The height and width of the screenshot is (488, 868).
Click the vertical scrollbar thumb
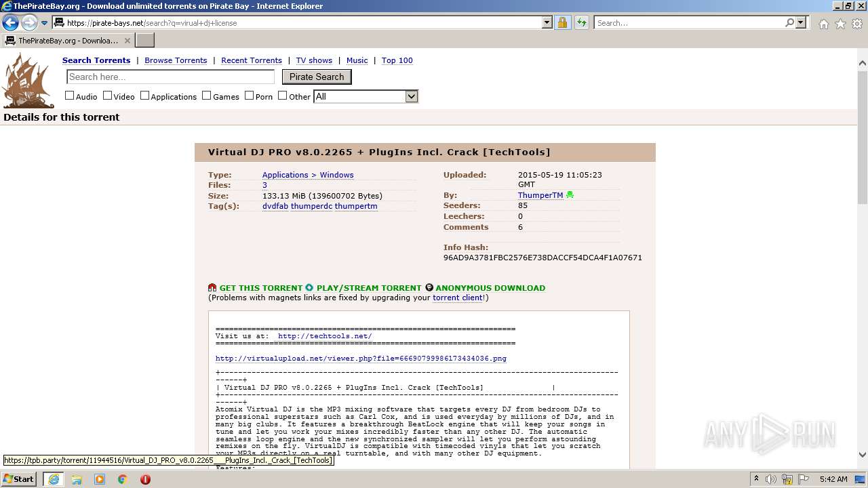[x=863, y=136]
